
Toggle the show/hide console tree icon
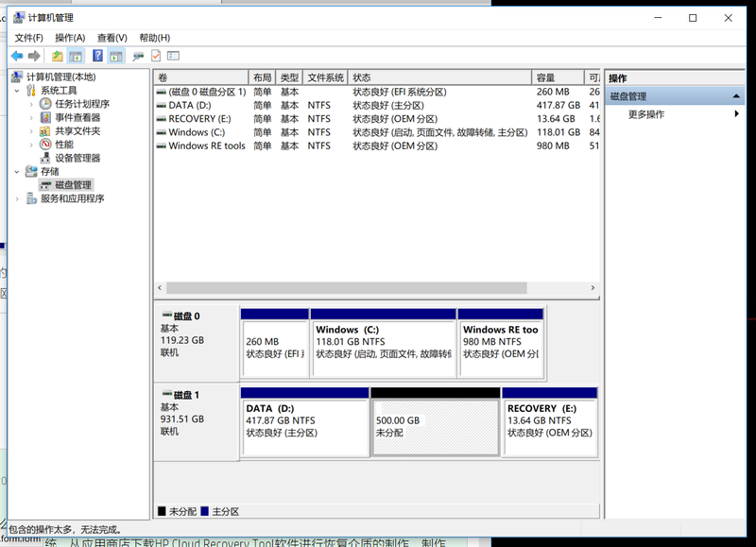click(x=77, y=57)
